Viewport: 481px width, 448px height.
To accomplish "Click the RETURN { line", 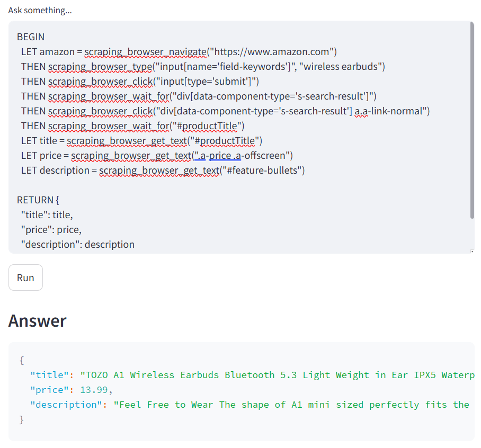I will [38, 200].
